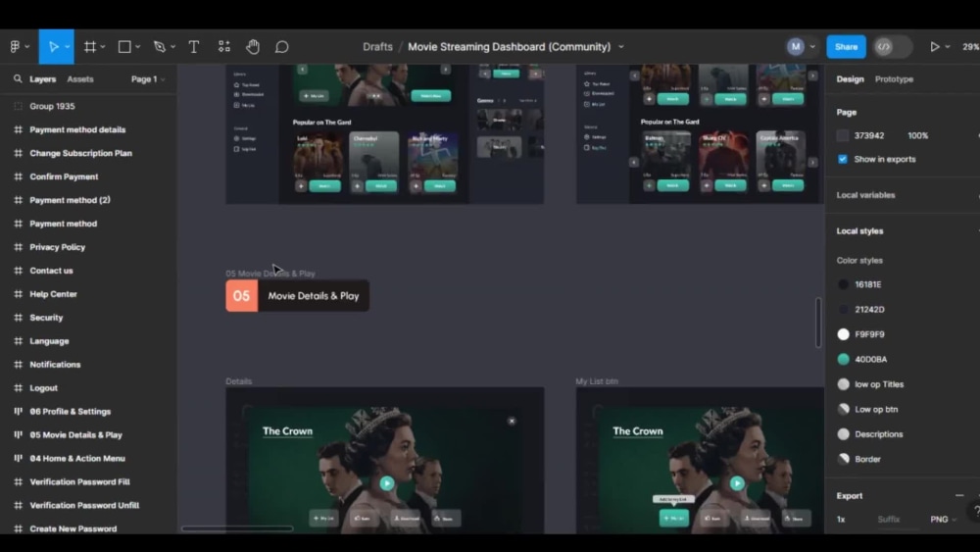Select the Rectangle shape tool
This screenshot has width=980, height=552.
click(124, 46)
